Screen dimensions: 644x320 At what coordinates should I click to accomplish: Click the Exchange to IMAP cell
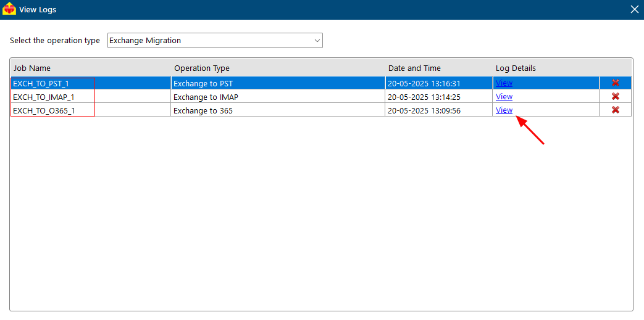(278, 97)
